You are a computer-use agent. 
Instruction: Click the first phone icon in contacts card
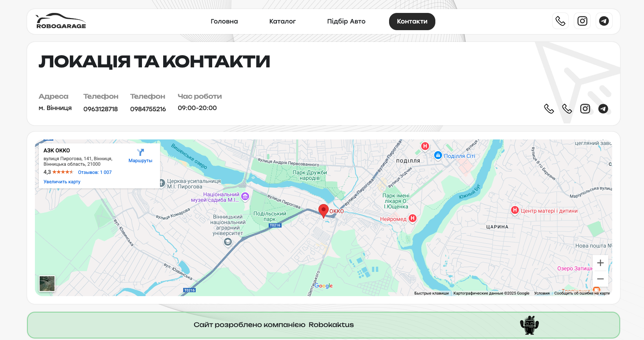[549, 109]
